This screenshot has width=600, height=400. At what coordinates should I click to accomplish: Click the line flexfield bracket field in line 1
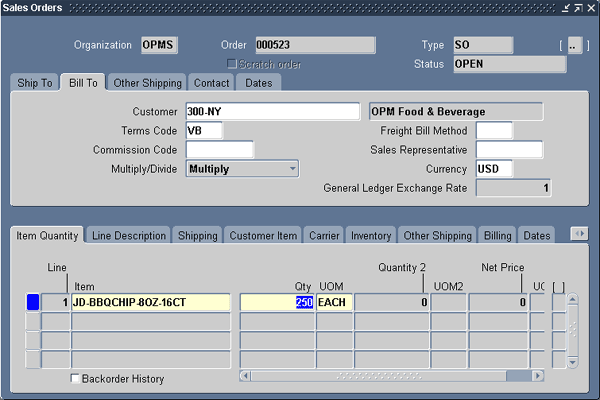click(x=558, y=302)
